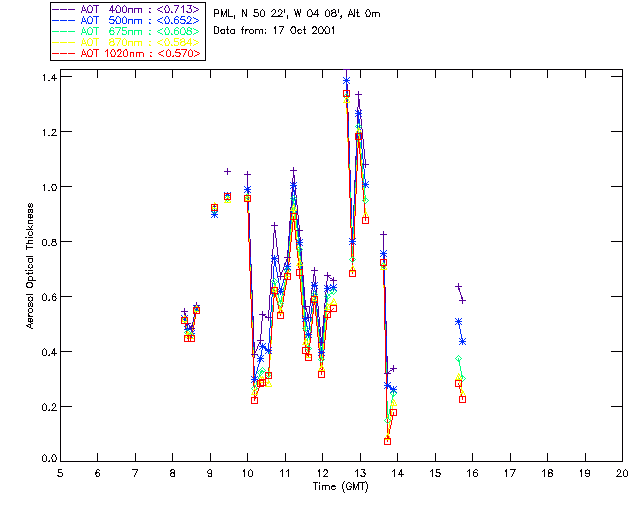Click the lowest red square marker near 0.07
The width and height of the screenshot is (640, 512).
[x=387, y=441]
